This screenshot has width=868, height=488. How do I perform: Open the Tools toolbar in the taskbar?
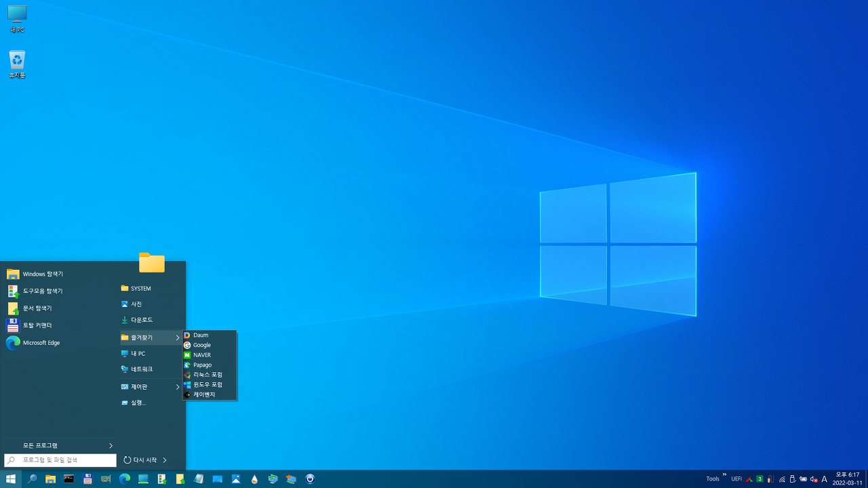(x=713, y=479)
